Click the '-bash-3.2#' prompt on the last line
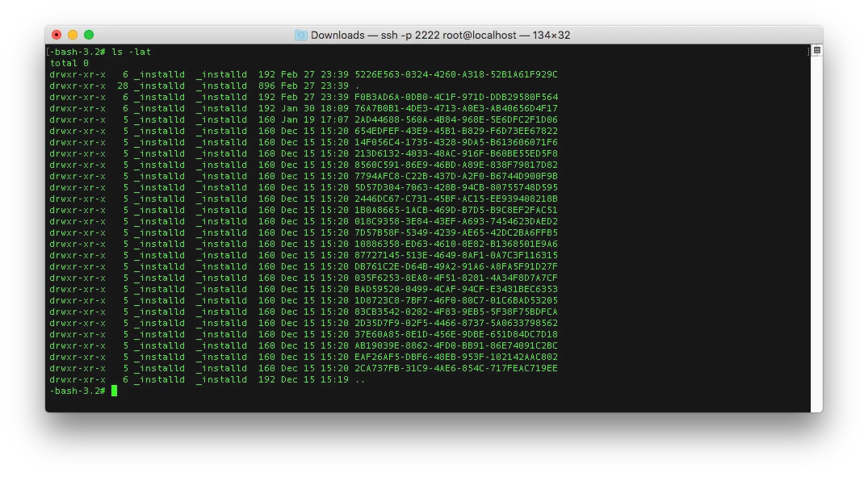 click(x=78, y=391)
